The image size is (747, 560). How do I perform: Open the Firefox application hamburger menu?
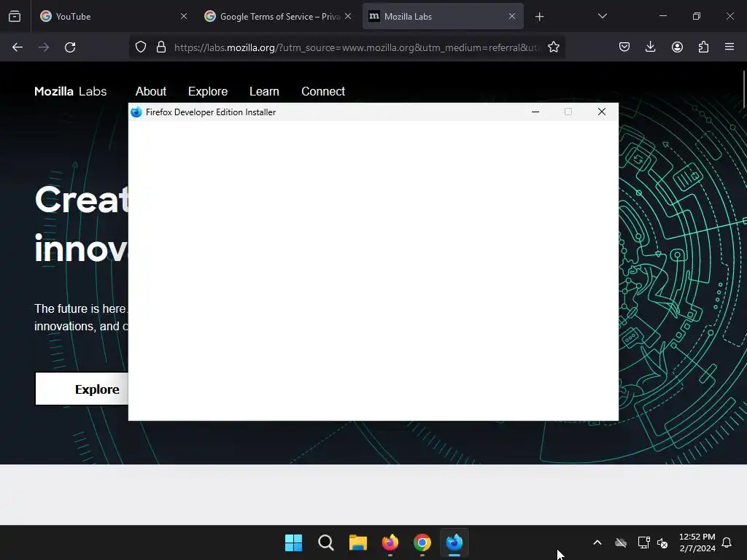click(x=729, y=47)
